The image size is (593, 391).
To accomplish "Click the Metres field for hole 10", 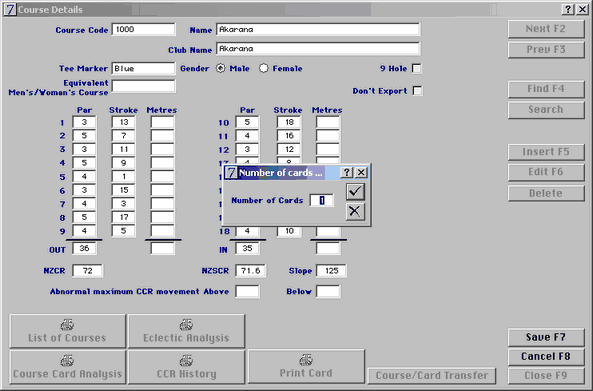I will tap(328, 122).
